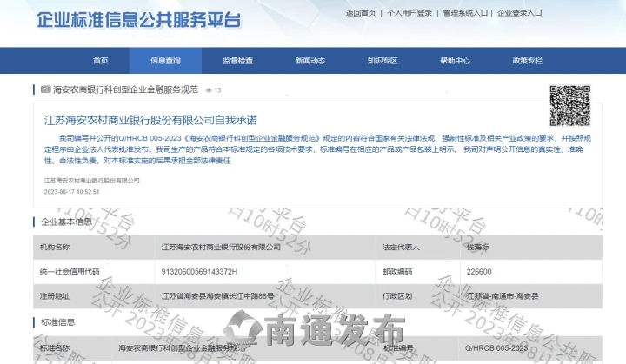Image resolution: width=626 pixels, height=364 pixels.
Task: Open the 帮助中心 tab
Action: click(455, 61)
